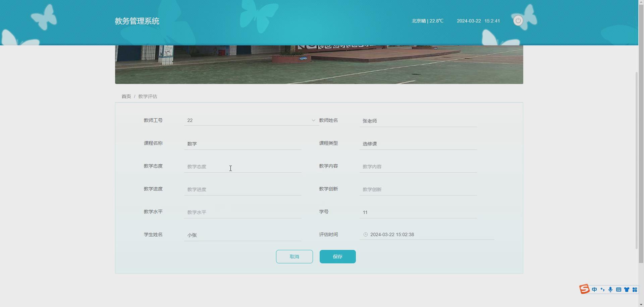
Task: Click the 教学态度 input field
Action: (242, 166)
